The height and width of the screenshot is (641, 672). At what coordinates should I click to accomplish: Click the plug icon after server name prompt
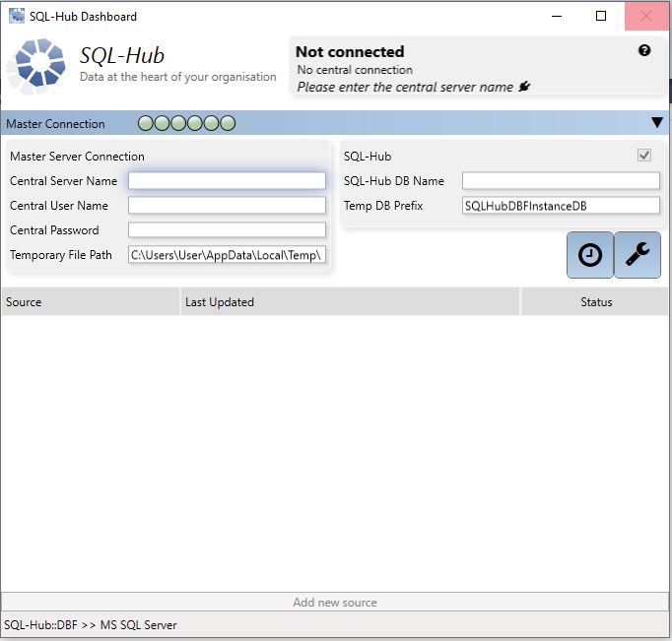point(524,87)
